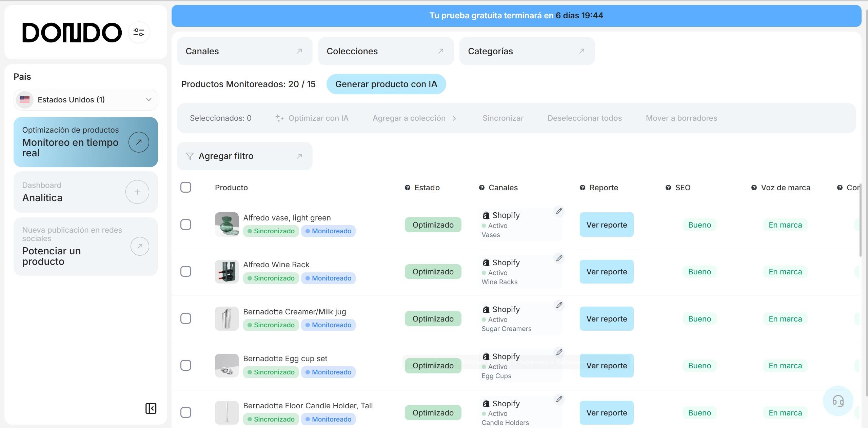
Task: Select the Bernadotte Egg cup set checkbox
Action: [186, 365]
